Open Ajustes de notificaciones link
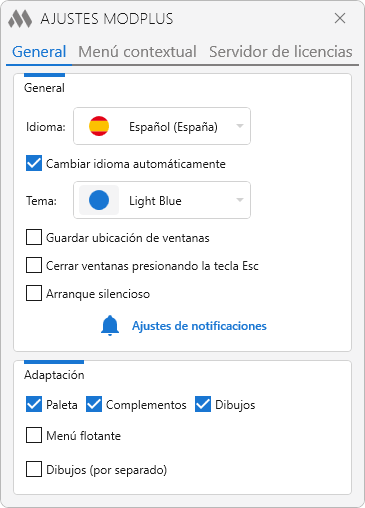Image resolution: width=365 pixels, height=508 pixels. (x=199, y=326)
